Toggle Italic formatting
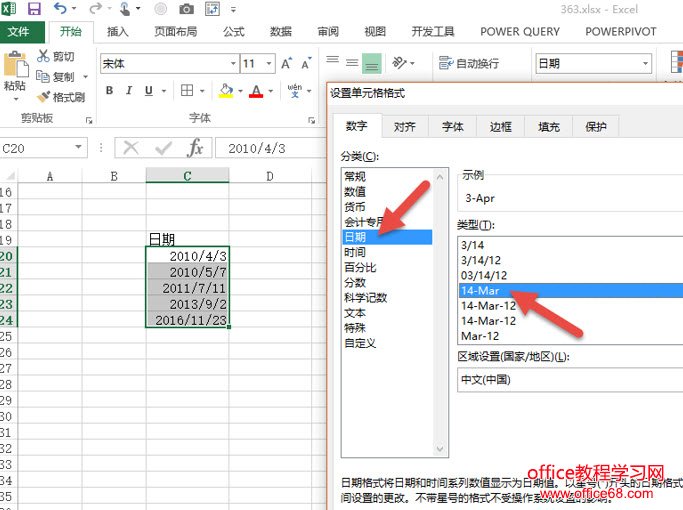Image resolution: width=683 pixels, height=510 pixels. click(129, 91)
